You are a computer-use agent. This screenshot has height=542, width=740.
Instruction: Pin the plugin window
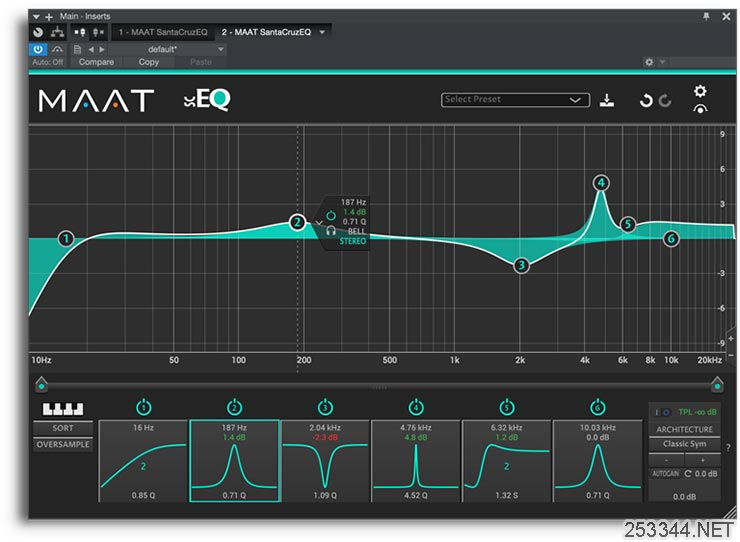click(x=706, y=17)
